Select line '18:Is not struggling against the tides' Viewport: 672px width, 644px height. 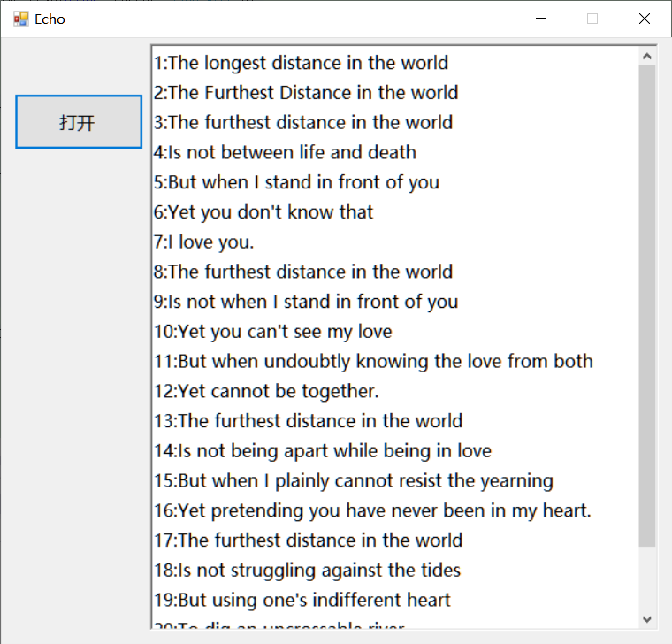click(308, 571)
